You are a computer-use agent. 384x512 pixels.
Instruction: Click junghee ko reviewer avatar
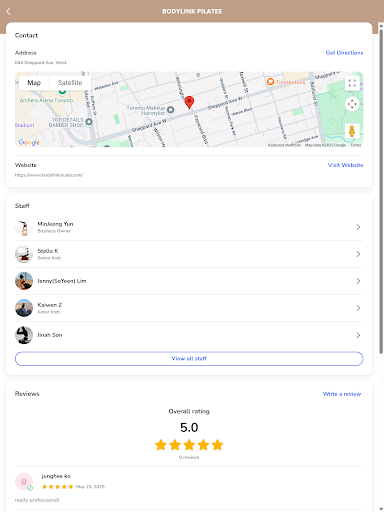[24, 482]
